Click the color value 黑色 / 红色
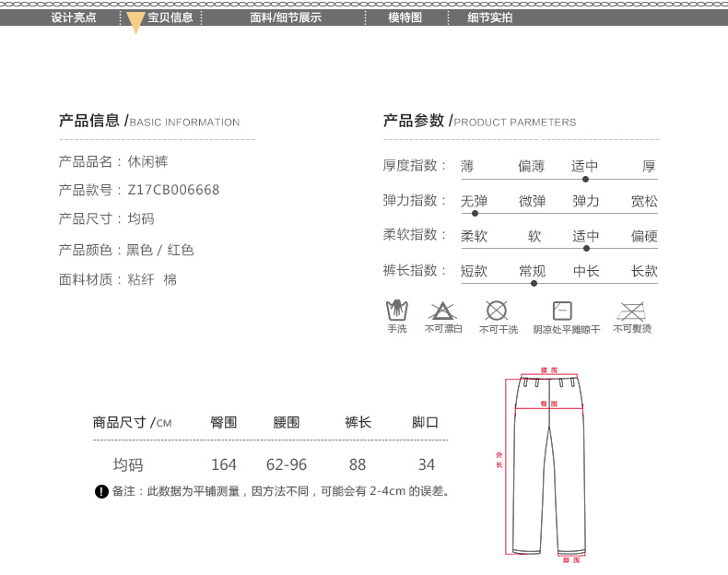 tap(160, 250)
